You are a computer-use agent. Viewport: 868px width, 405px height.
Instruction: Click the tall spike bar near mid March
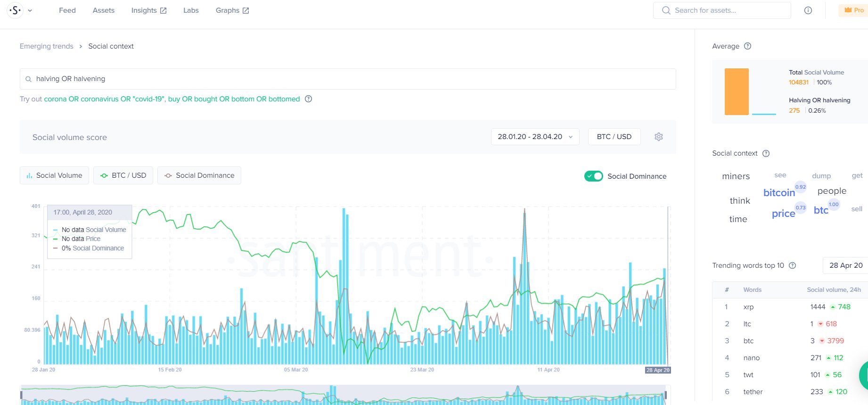(x=344, y=286)
